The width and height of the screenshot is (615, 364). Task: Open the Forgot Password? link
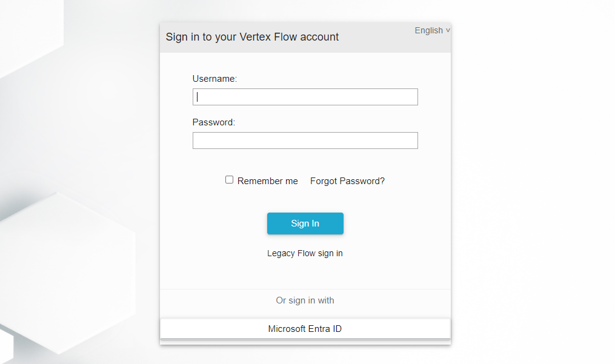pyautogui.click(x=347, y=181)
